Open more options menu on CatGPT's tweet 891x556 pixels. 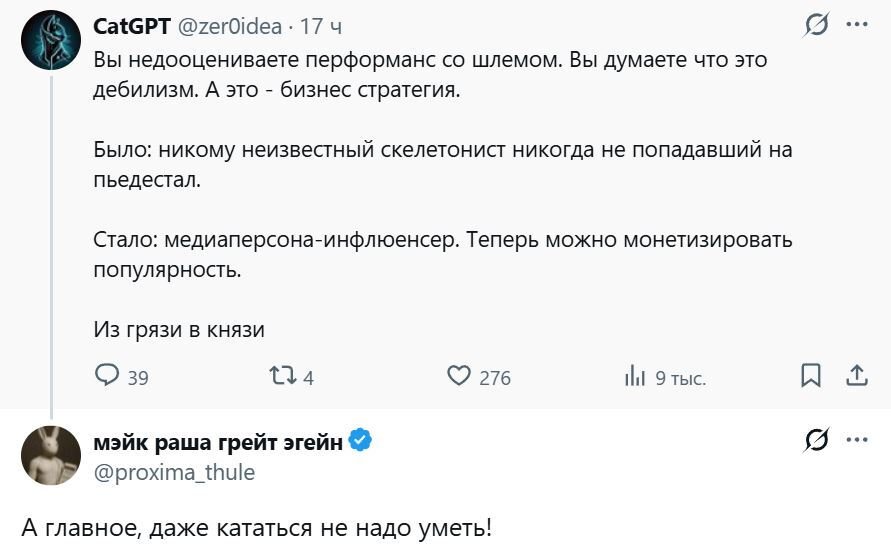click(857, 25)
